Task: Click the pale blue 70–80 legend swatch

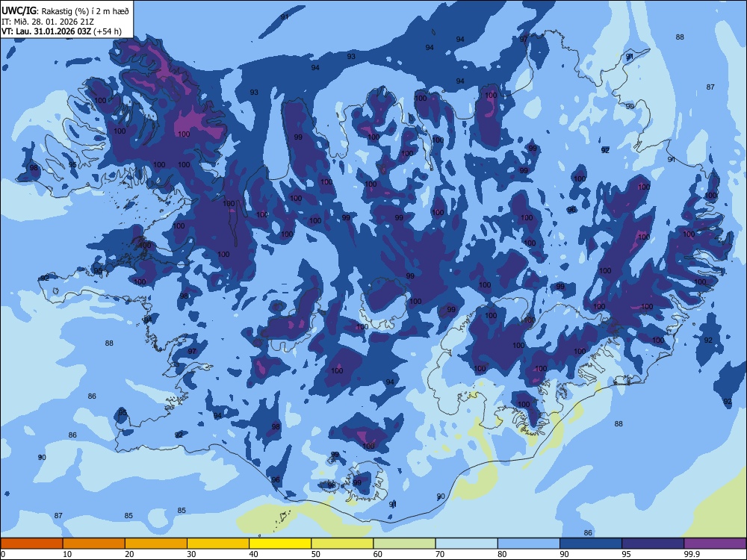Action: click(x=466, y=544)
